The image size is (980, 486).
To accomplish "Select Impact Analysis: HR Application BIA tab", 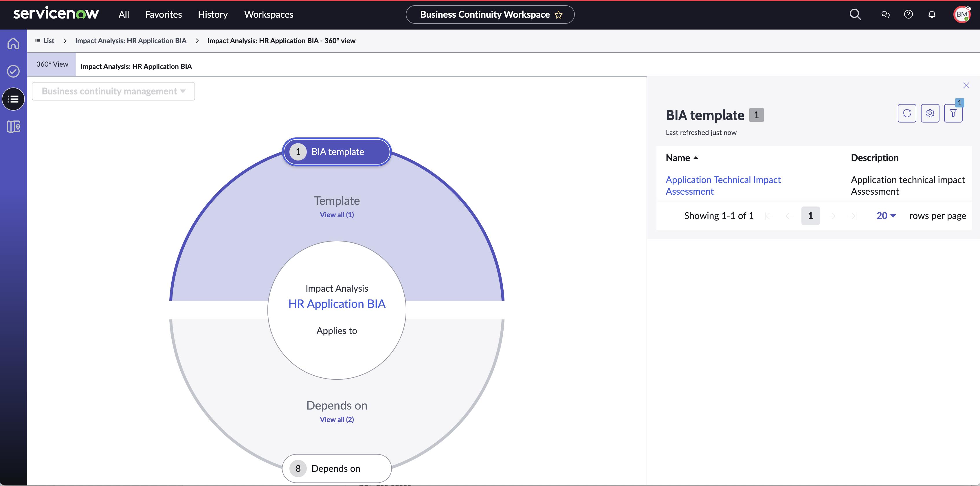I will point(136,66).
